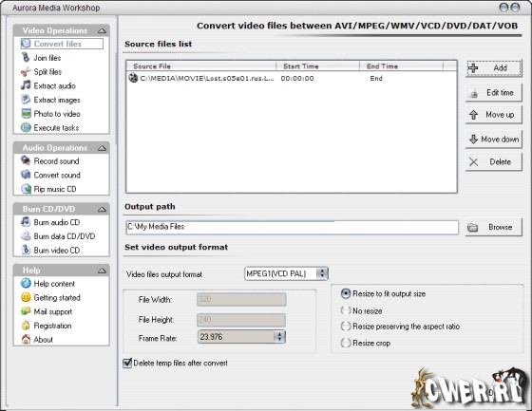The image size is (532, 411).
Task: Collapse the Burn CD/DVD panel
Action: coord(102,210)
